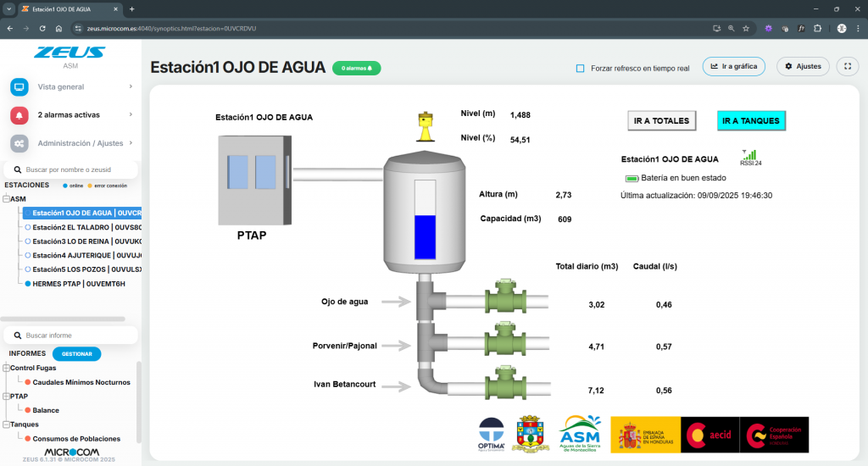
Task: Click the Capacidad value 609
Action: pyautogui.click(x=565, y=219)
